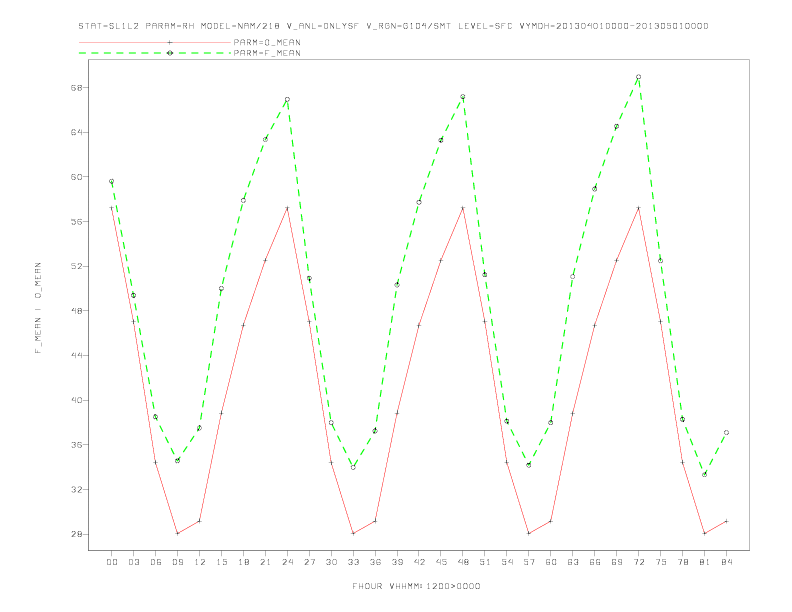Click x-axis forecast hour label 45
792x612 pixels.
tap(441, 562)
